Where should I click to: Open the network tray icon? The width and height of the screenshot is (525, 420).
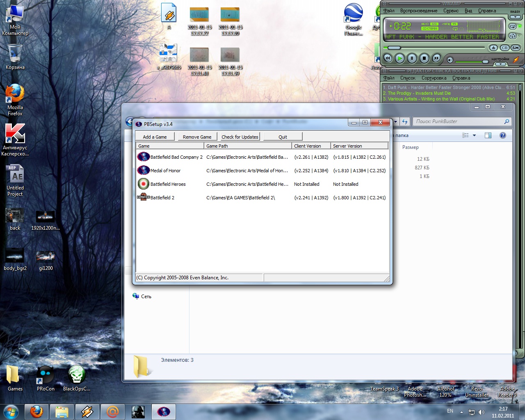point(472,412)
